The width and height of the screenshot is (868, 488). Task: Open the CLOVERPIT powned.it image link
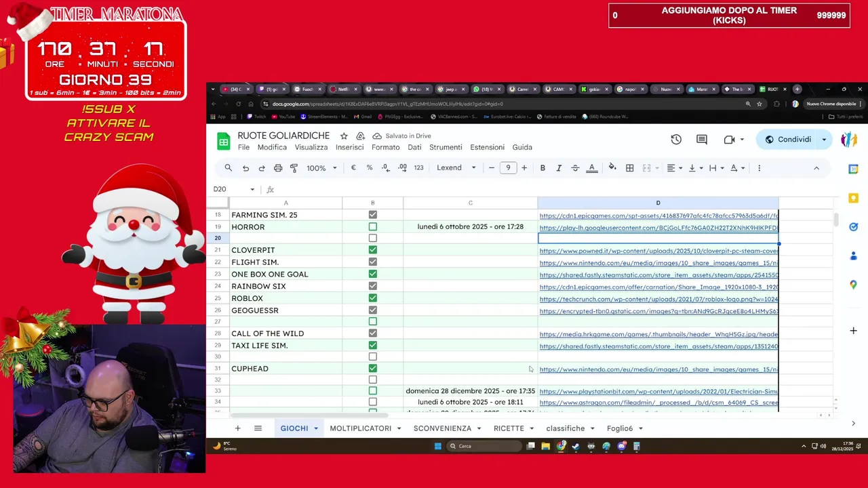pos(658,251)
